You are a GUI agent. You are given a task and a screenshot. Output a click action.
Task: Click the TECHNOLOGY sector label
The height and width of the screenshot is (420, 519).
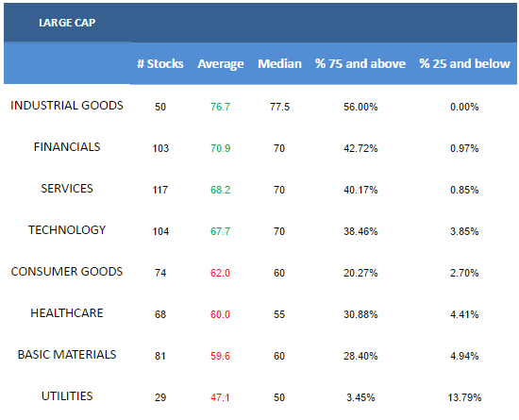[67, 229]
